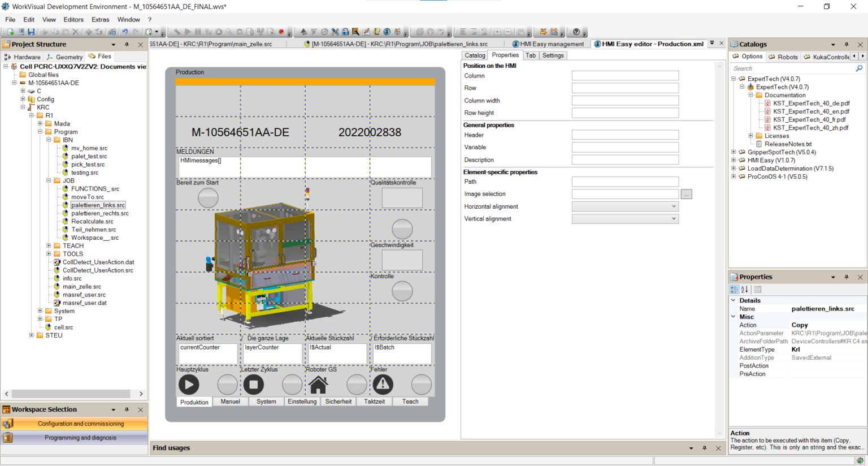Viewport: 868px width, 466px height.
Task: Click the Programming and diagnosis workspace button
Action: click(x=80, y=438)
